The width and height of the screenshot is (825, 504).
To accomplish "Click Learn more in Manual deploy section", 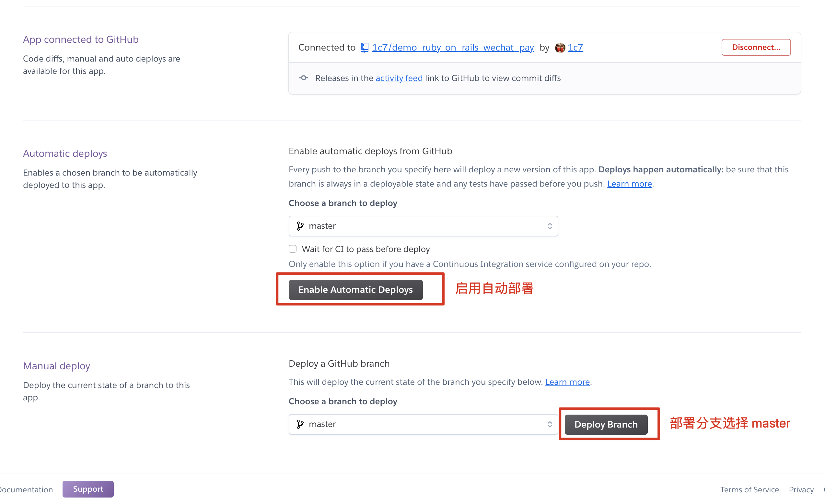I will coord(567,382).
